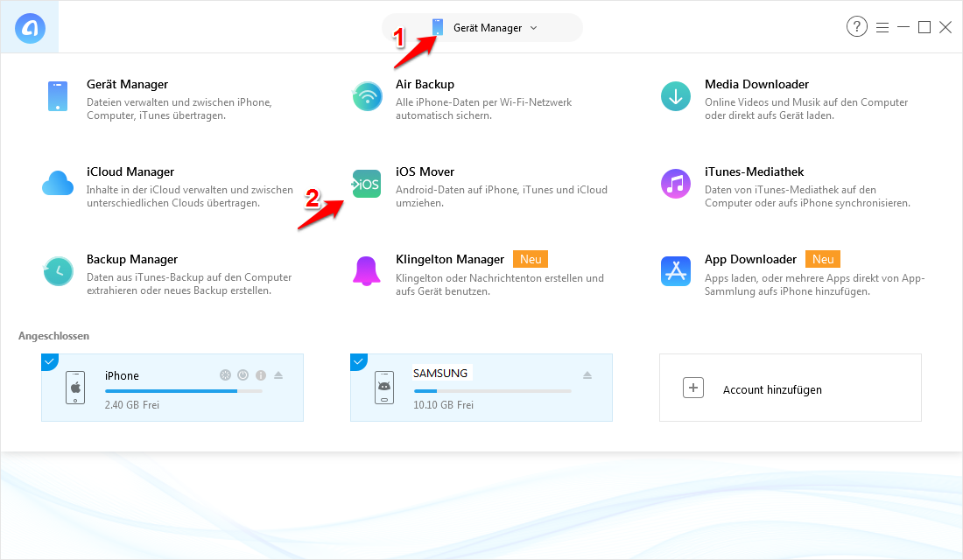Open App Downloader feature
This screenshot has height=560, width=963.
[x=750, y=259]
